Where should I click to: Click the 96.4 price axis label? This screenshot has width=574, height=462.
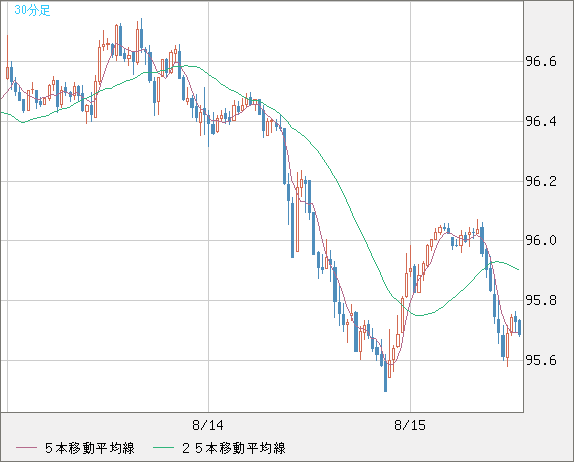[x=541, y=121]
